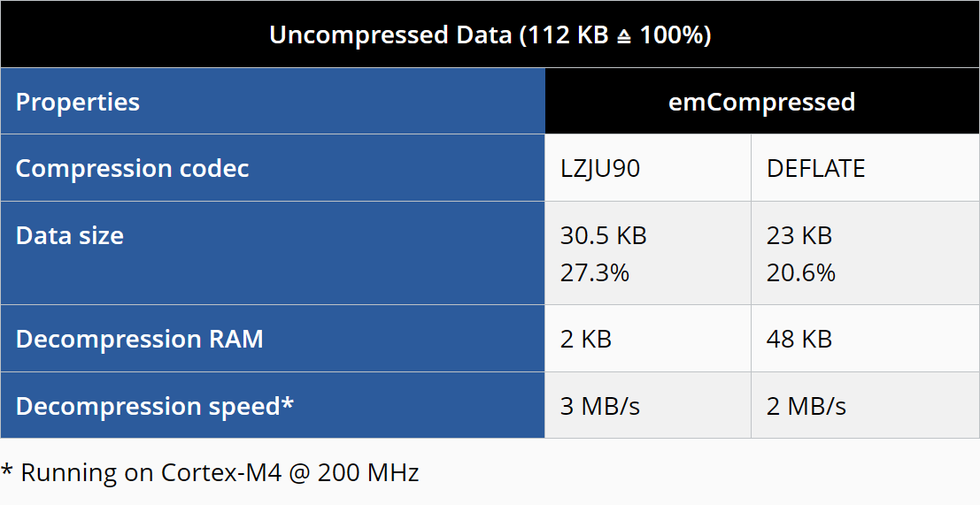Click the emCompressed column header
The image size is (980, 505).
(x=762, y=101)
